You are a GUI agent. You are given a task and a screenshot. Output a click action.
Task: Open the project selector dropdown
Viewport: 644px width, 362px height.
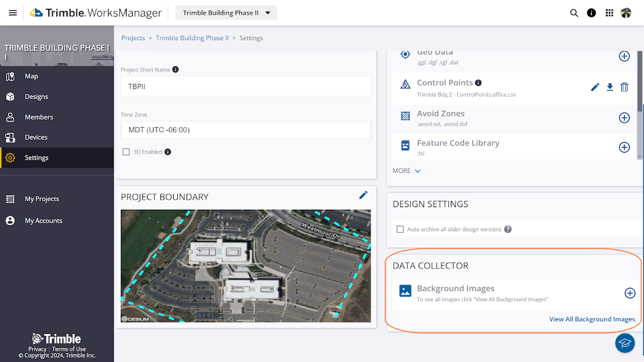[226, 13]
